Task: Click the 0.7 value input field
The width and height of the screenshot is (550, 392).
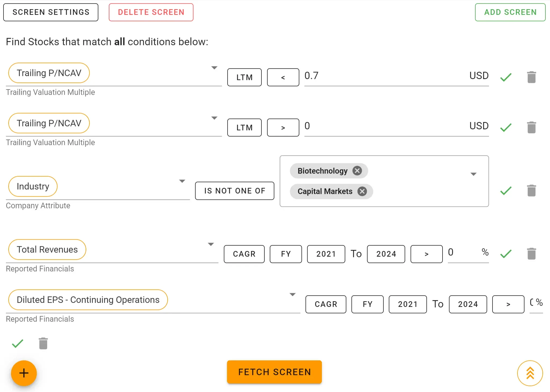Action: tap(384, 76)
